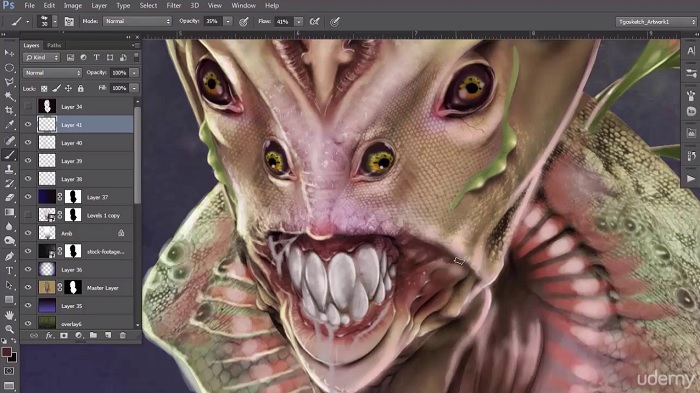Open layer blend mode Normal dropdown
Viewport: 700px width, 393px height.
point(52,73)
